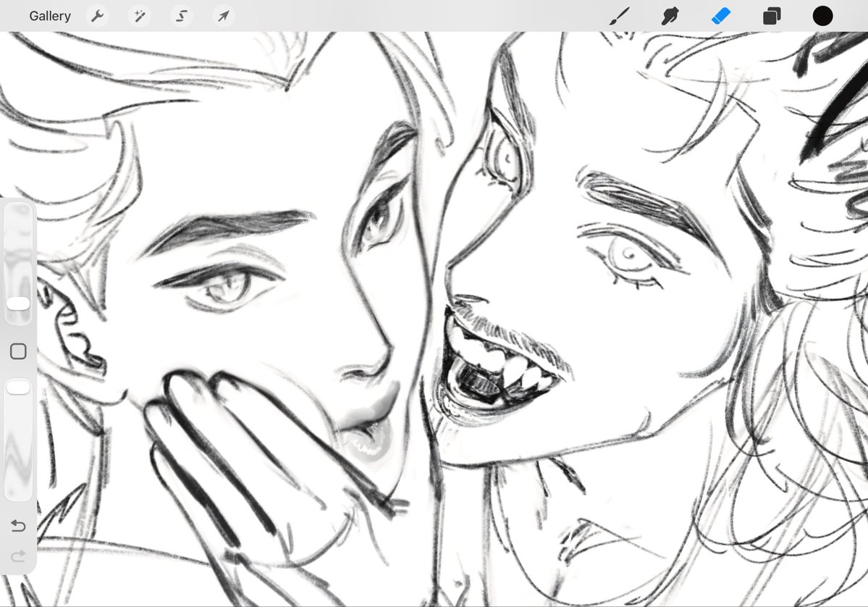
Task: Activate the Transform arrow tool
Action: [224, 16]
